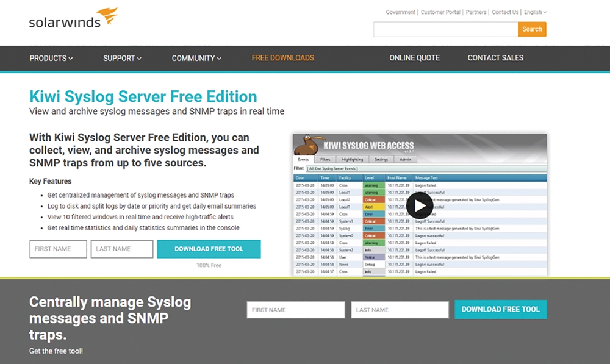Select the Admin tab in video preview

[x=406, y=160]
